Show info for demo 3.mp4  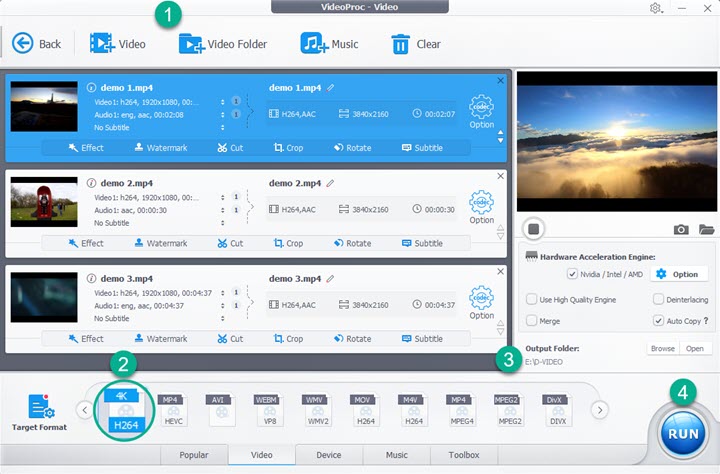[91, 278]
